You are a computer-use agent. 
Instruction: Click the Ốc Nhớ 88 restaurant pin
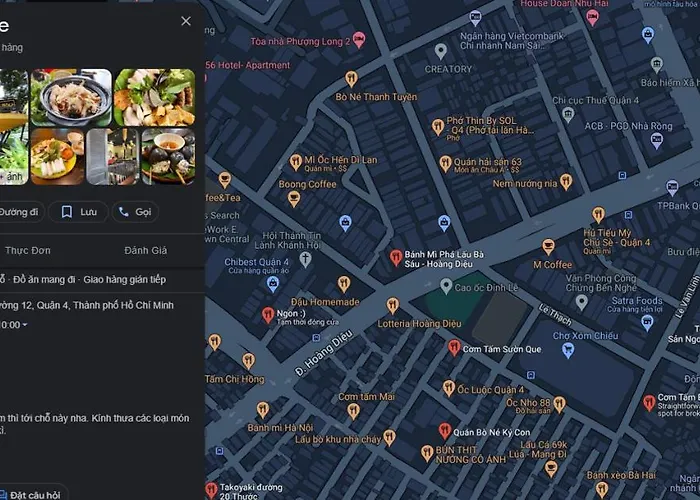click(559, 404)
